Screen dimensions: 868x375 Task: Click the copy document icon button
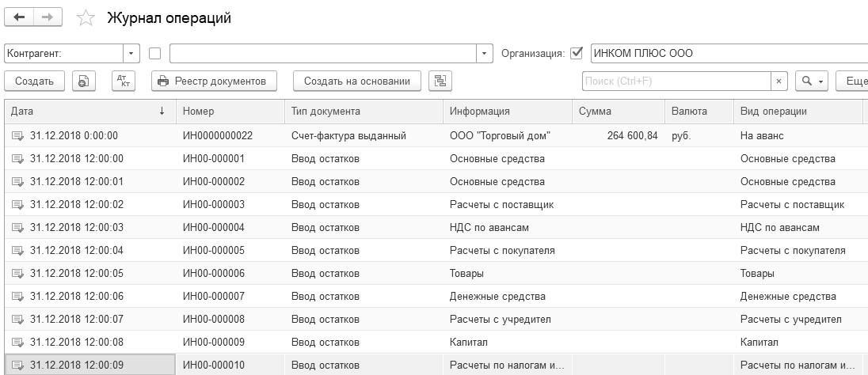click(84, 81)
